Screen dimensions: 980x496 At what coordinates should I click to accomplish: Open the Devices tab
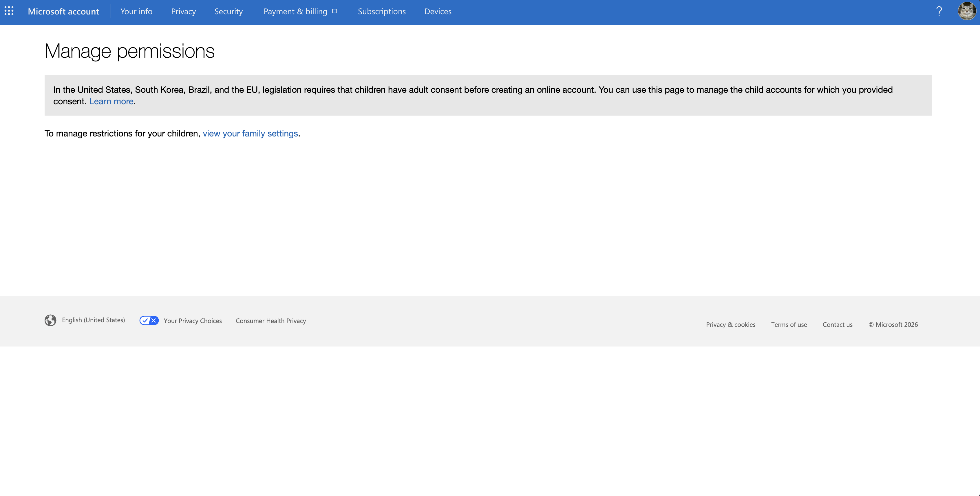coord(438,11)
